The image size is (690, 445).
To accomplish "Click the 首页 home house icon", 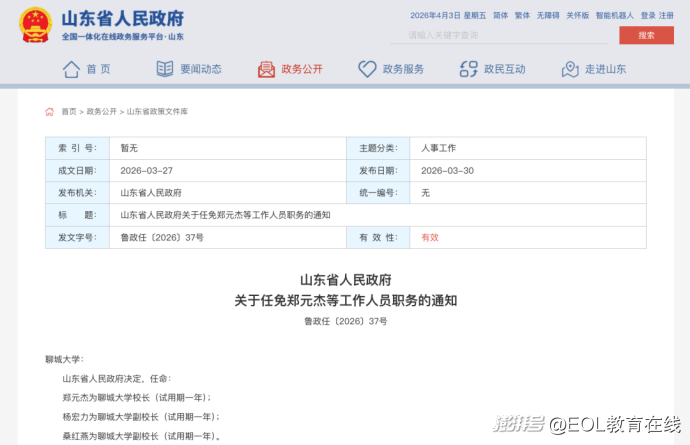I will point(71,69).
